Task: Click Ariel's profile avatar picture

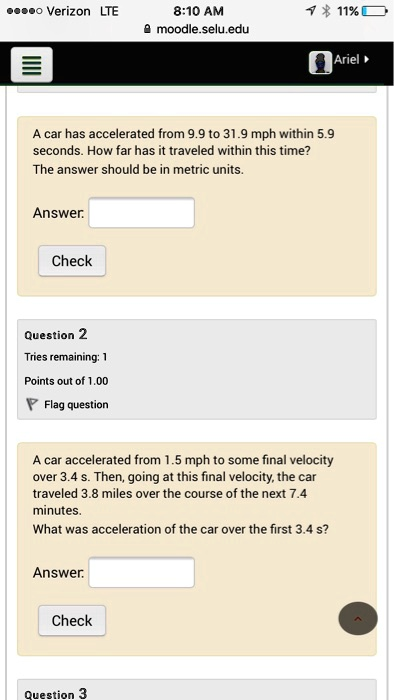Action: [320, 62]
